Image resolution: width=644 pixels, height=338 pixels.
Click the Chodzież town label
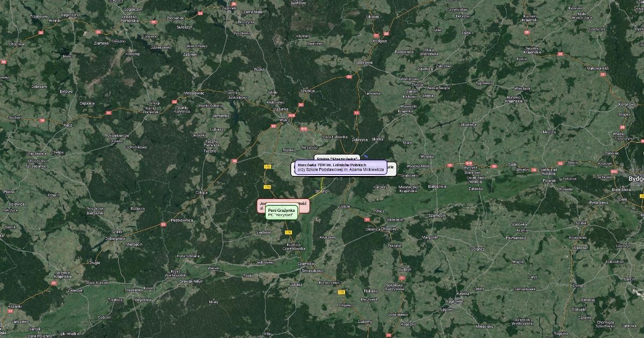(389, 229)
